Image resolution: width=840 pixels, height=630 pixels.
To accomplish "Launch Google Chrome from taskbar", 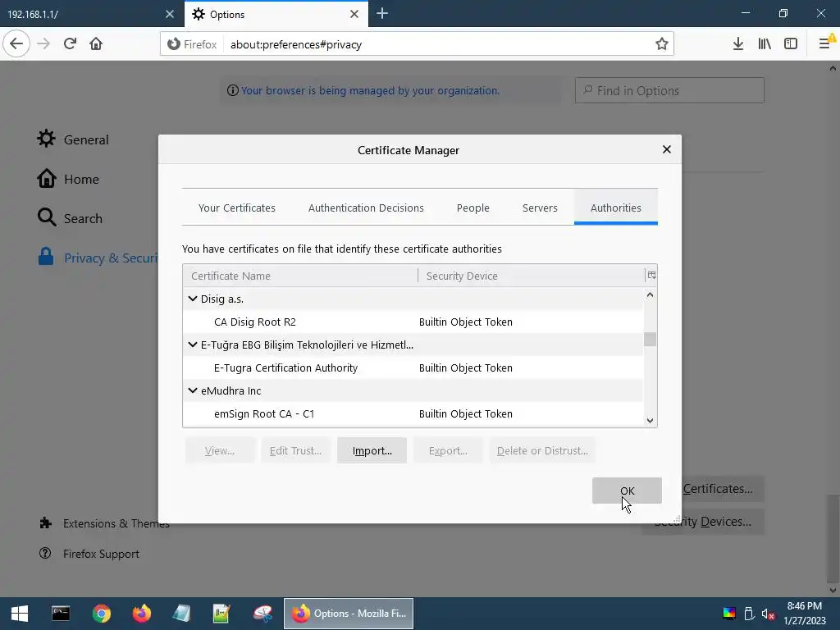I will pyautogui.click(x=101, y=614).
